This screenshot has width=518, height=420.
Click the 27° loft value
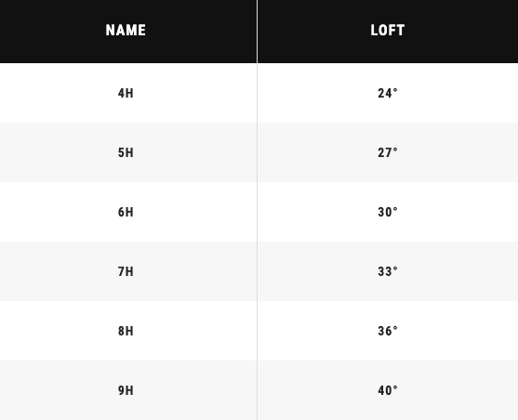(x=388, y=152)
